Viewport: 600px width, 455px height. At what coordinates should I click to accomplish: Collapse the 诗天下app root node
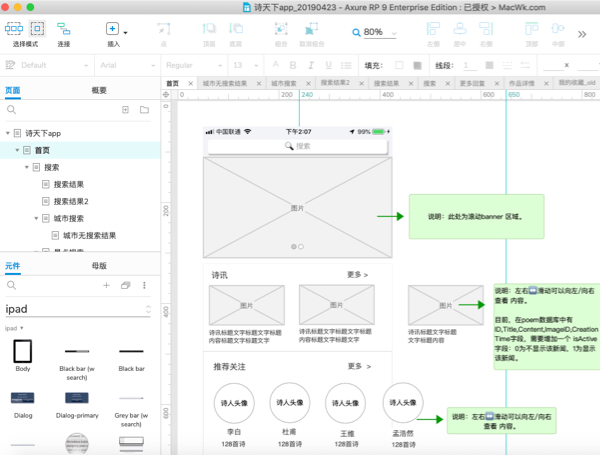[x=8, y=133]
